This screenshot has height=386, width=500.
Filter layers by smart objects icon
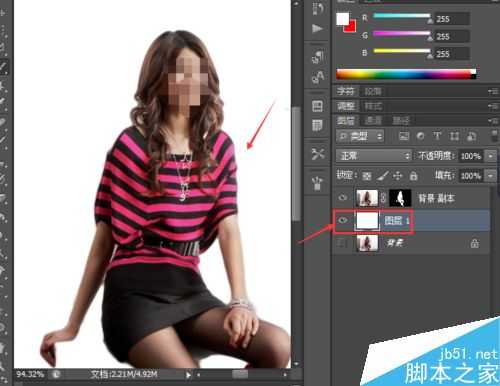point(471,136)
